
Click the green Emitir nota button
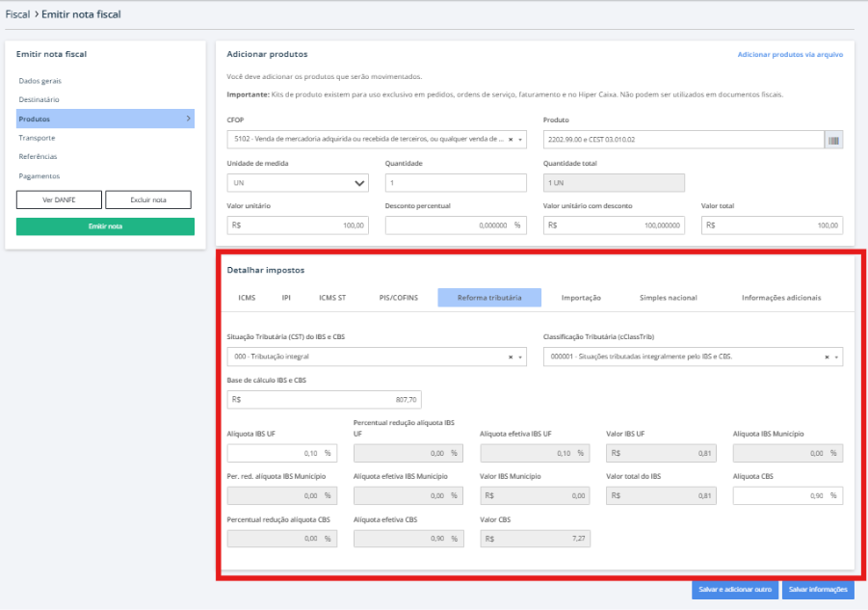tap(105, 226)
